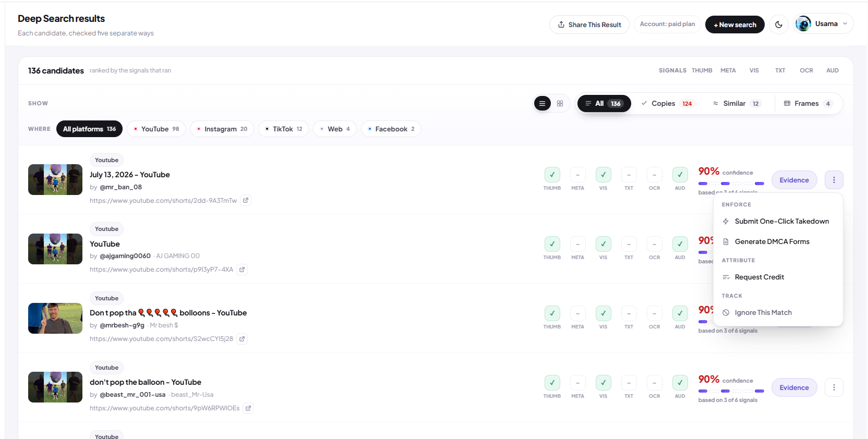
Task: Click the VIS signal check on the July 13 row
Action: point(603,175)
